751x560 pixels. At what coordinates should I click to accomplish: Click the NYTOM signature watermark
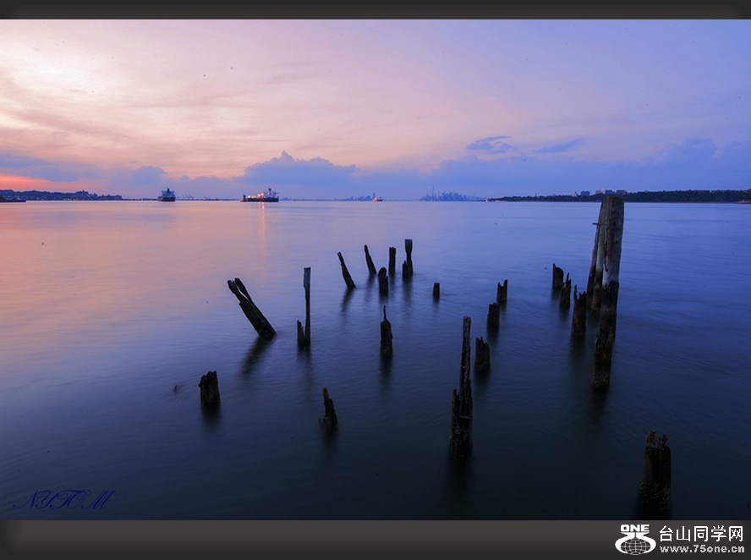click(x=63, y=500)
